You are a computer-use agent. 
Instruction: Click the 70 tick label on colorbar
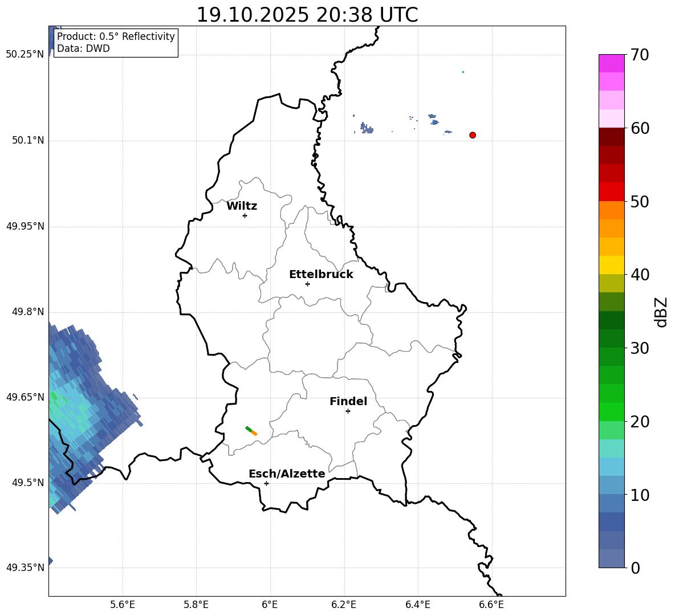tap(640, 55)
